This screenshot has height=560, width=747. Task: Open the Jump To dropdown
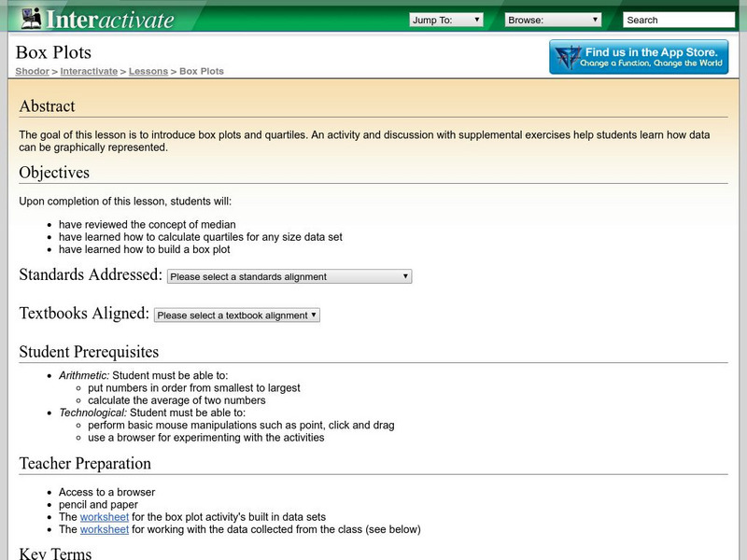click(446, 20)
